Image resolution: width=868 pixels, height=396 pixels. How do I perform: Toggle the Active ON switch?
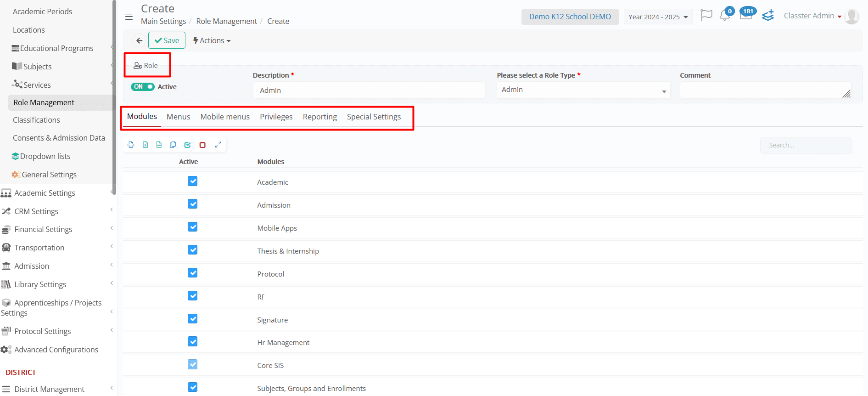coord(143,86)
